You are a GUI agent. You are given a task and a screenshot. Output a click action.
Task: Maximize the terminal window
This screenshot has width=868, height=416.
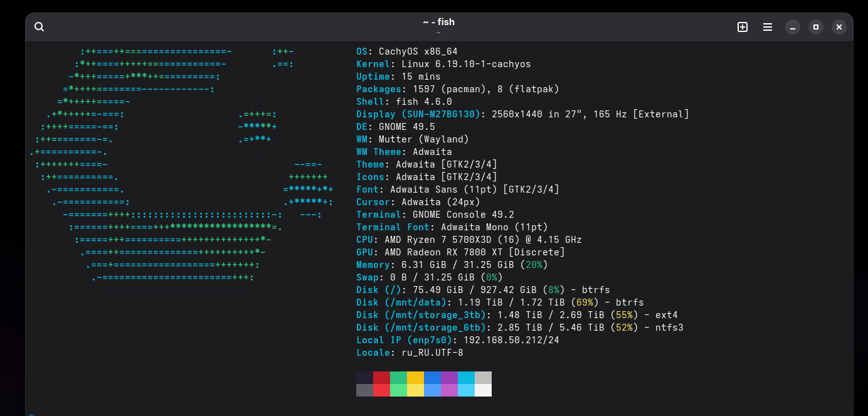point(816,27)
